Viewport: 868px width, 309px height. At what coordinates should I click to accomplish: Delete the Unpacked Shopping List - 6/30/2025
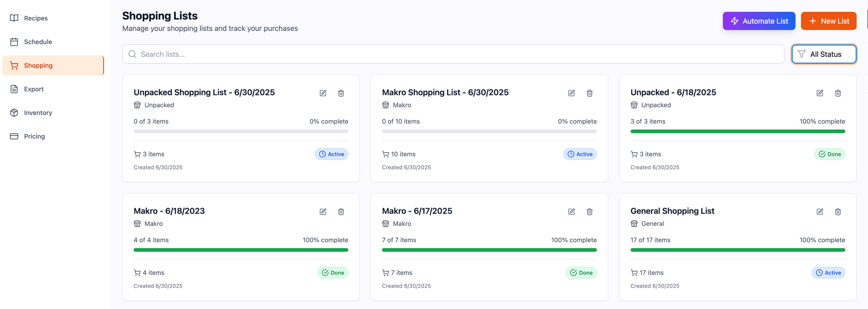(x=341, y=93)
